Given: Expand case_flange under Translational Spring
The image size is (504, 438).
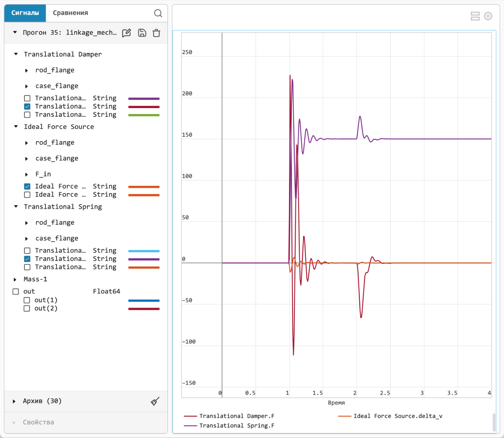Looking at the screenshot, I should pos(27,239).
